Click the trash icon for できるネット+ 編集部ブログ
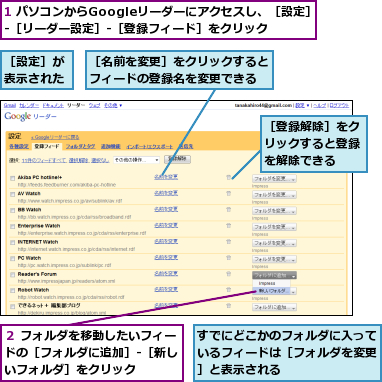Image resolution: width=382 pixels, height=382 pixels. [229, 305]
